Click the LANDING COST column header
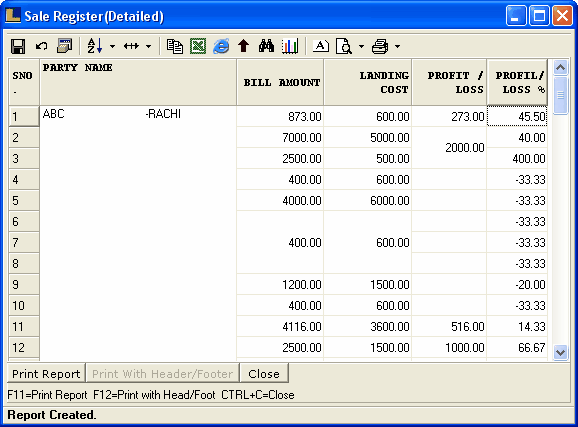The image size is (578, 427). 368,82
